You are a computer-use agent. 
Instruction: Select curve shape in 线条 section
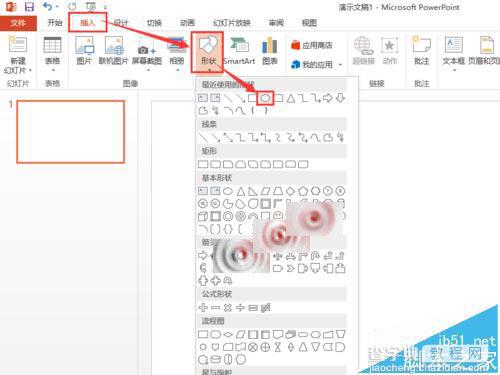coord(315,137)
